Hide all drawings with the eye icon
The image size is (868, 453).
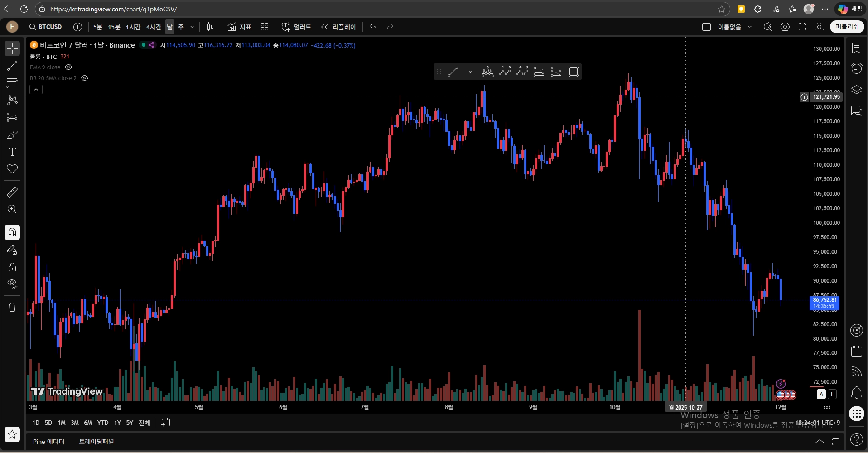(x=12, y=284)
